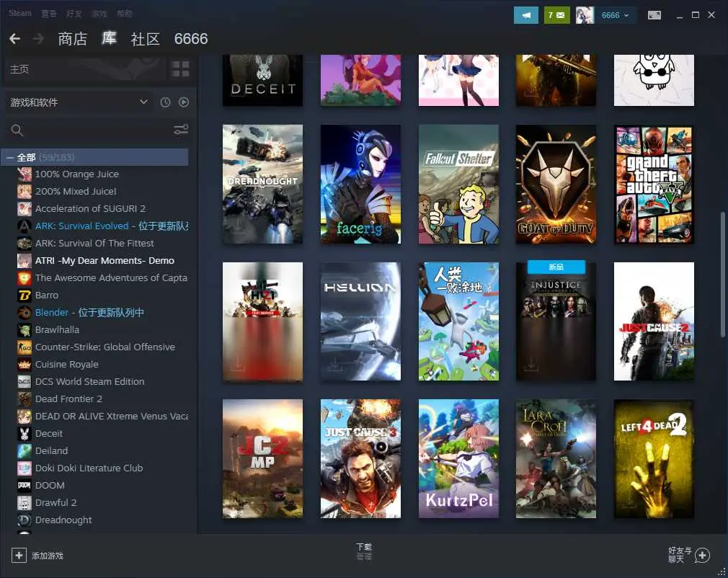The height and width of the screenshot is (578, 728).
Task: Click the ARK: Survival Evolved list icon
Action: pyautogui.click(x=24, y=226)
